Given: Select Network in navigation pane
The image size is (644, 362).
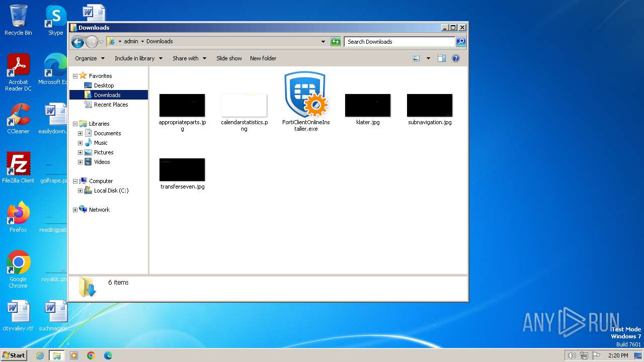Looking at the screenshot, I should click(x=99, y=210).
